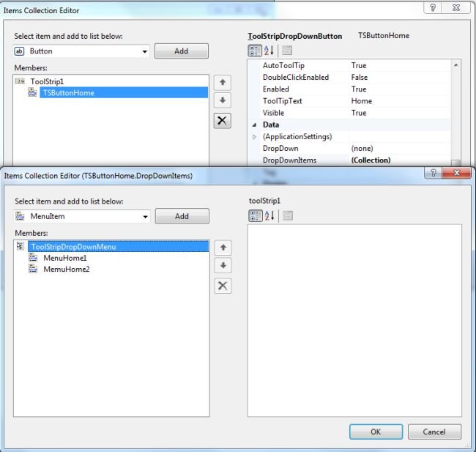
Task: Click the Visible property row
Action: tap(349, 113)
